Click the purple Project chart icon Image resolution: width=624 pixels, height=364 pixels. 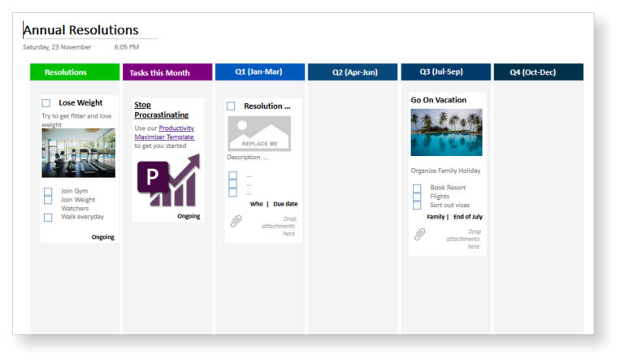pos(168,180)
